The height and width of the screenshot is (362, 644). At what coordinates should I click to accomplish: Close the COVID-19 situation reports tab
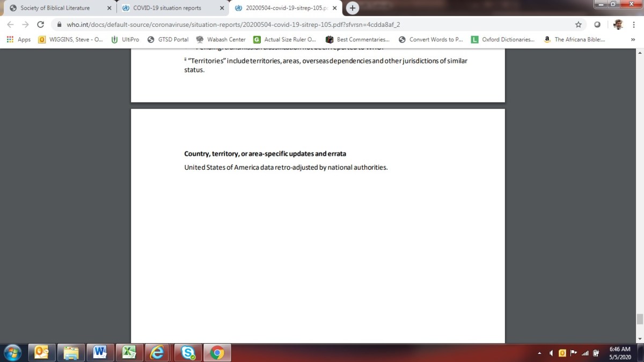pos(222,8)
